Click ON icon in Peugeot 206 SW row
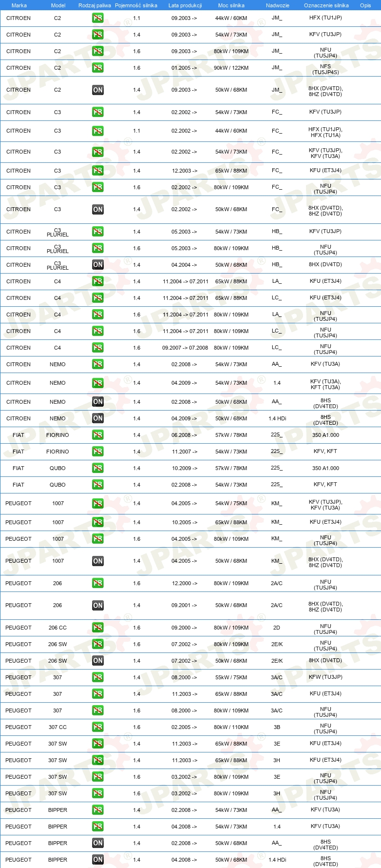This screenshot has width=381, height=868. pos(98,661)
